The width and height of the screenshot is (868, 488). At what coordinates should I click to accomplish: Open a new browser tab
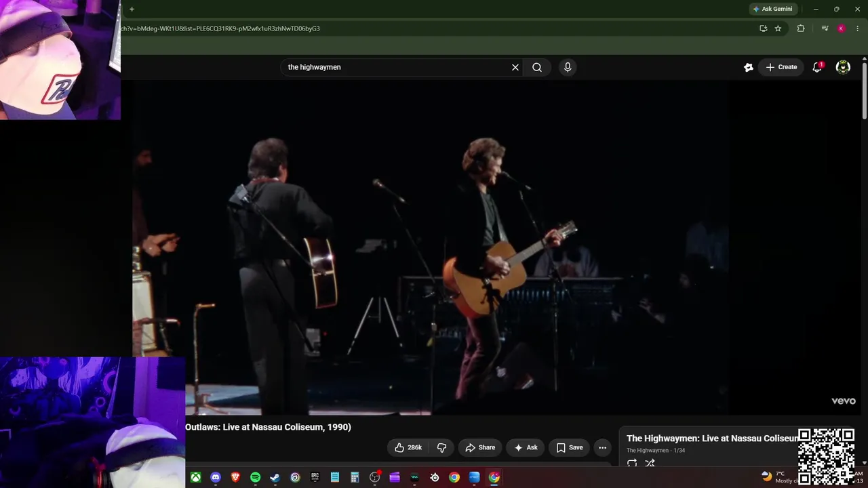click(132, 9)
